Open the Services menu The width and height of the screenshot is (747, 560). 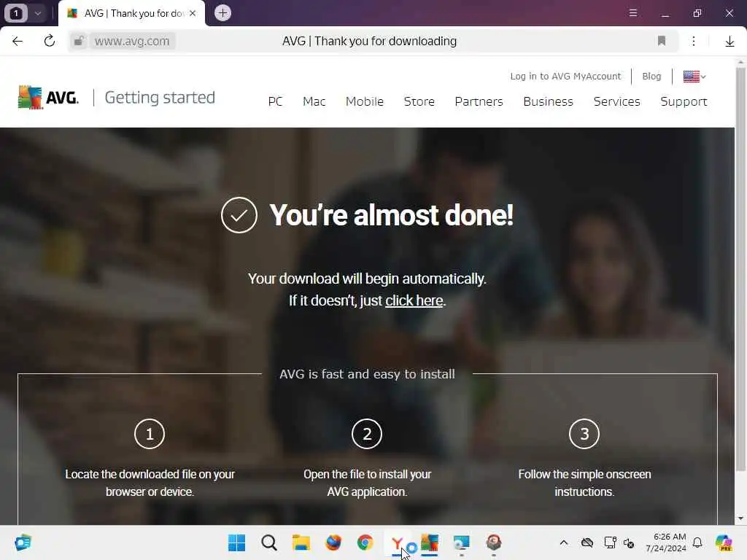tap(617, 101)
